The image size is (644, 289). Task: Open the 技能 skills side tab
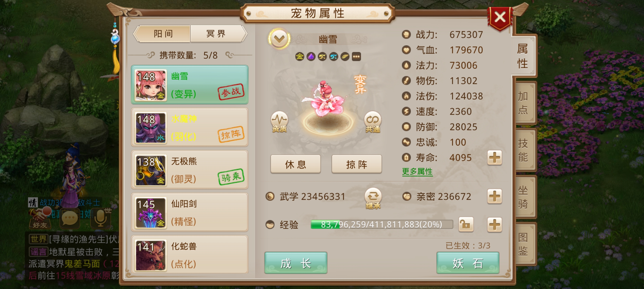pos(524,150)
